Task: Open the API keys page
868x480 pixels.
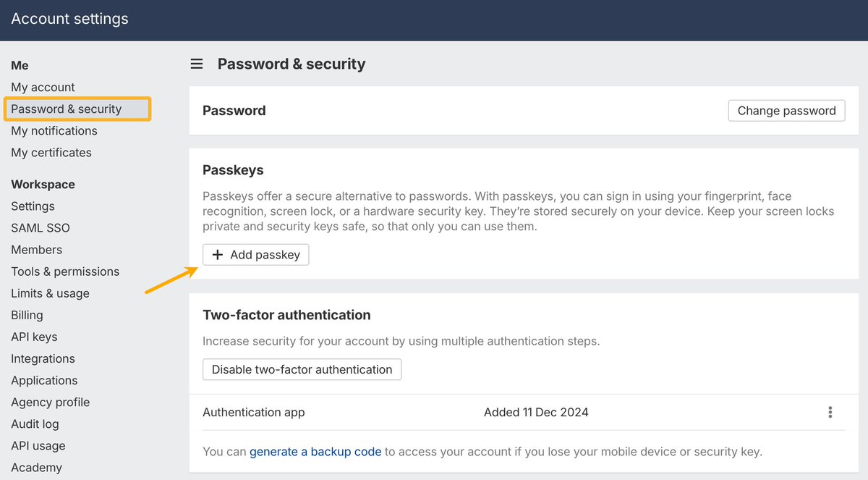Action: coord(34,337)
